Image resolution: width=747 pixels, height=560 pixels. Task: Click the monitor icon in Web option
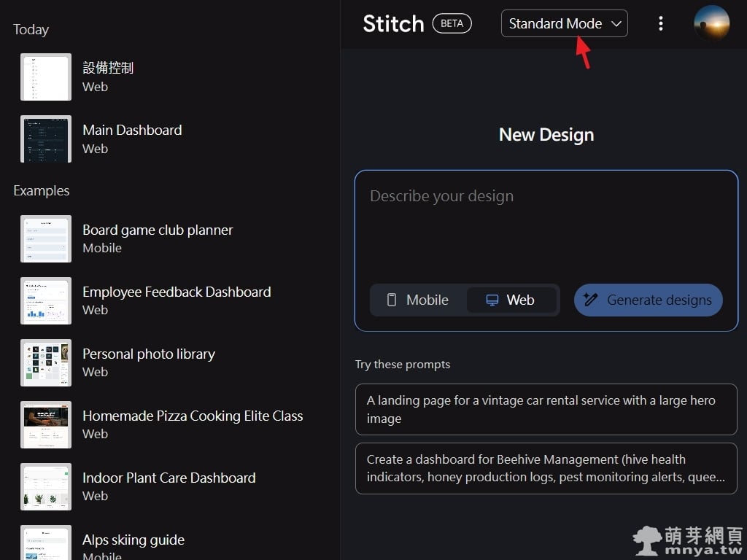(x=492, y=300)
